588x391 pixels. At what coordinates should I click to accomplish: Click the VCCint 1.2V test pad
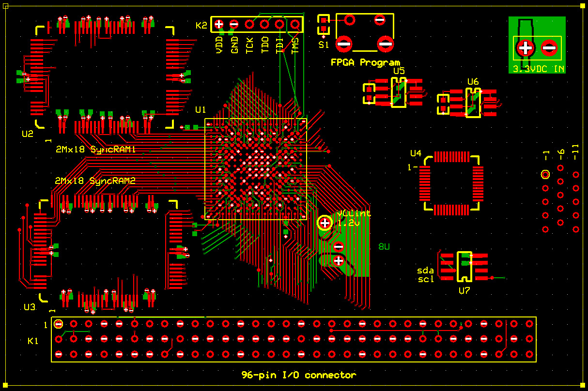pyautogui.click(x=325, y=223)
